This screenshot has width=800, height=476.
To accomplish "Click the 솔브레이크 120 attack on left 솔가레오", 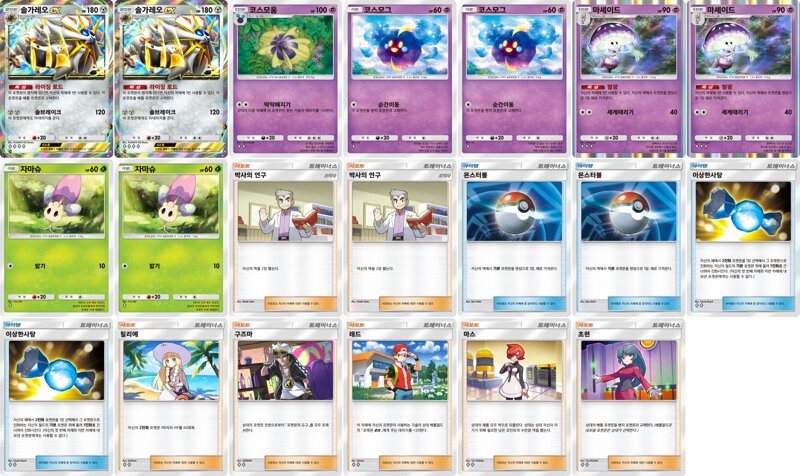I will [57, 112].
